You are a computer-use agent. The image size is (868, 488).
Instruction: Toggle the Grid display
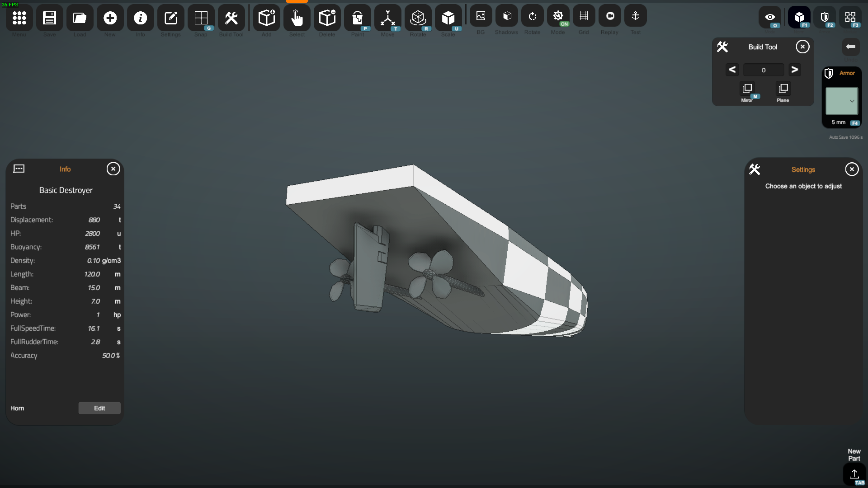(x=584, y=16)
